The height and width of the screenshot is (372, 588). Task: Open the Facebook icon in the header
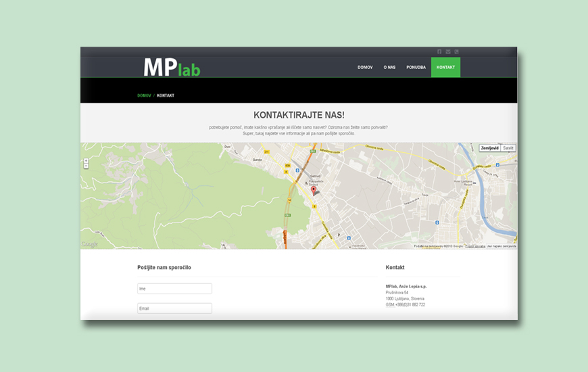click(439, 51)
